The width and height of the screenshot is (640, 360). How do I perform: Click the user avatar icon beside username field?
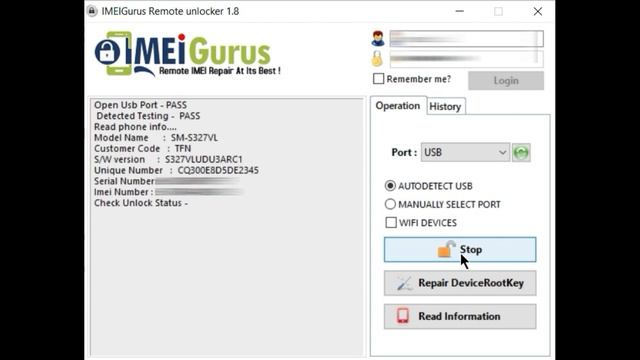[378, 39]
